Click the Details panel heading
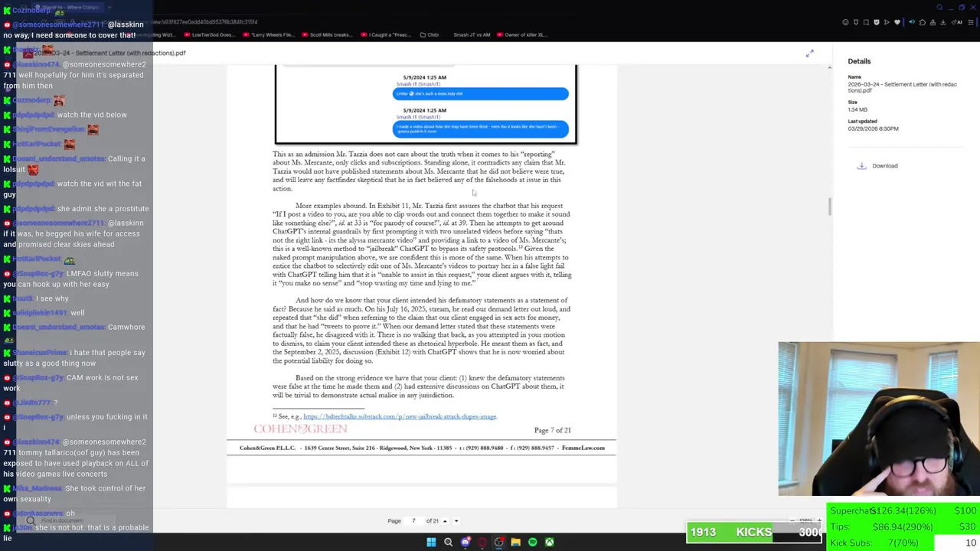Screen dimensions: 980x551 (x=859, y=61)
